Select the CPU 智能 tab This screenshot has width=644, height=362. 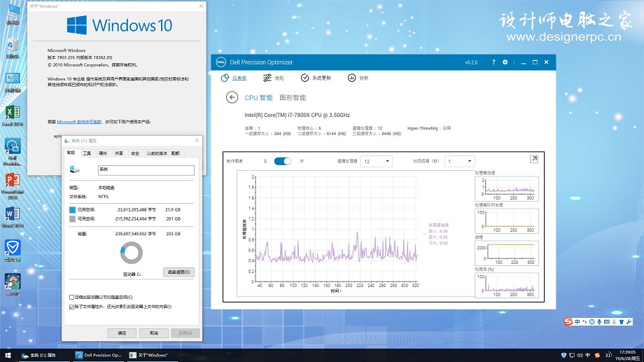pyautogui.click(x=258, y=98)
